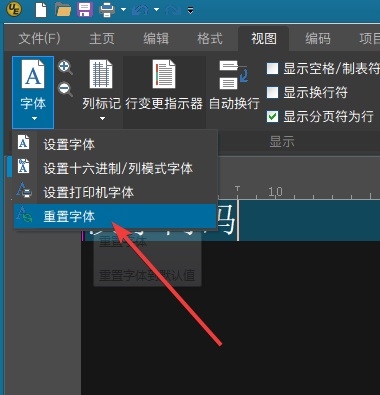380x395 pixels.
Task: Enable the 显示空格/制表符 checkbox
Action: [x=272, y=69]
